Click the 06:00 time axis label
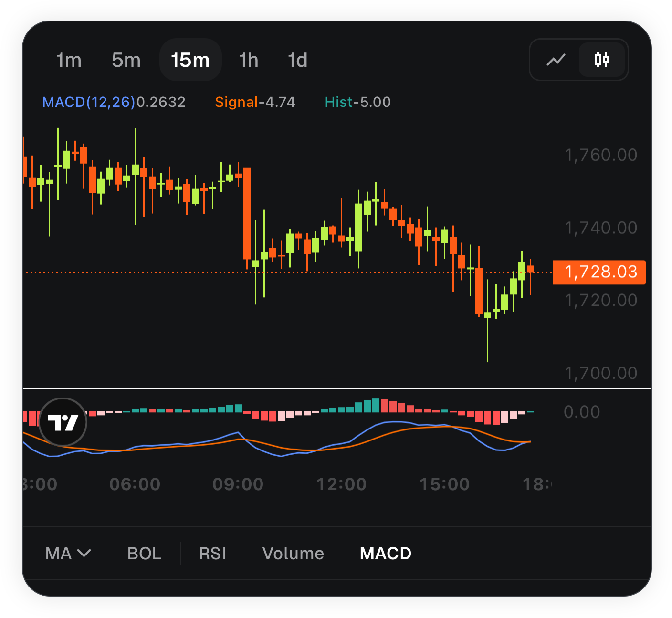Viewport: 672px width, 618px height. [x=135, y=484]
